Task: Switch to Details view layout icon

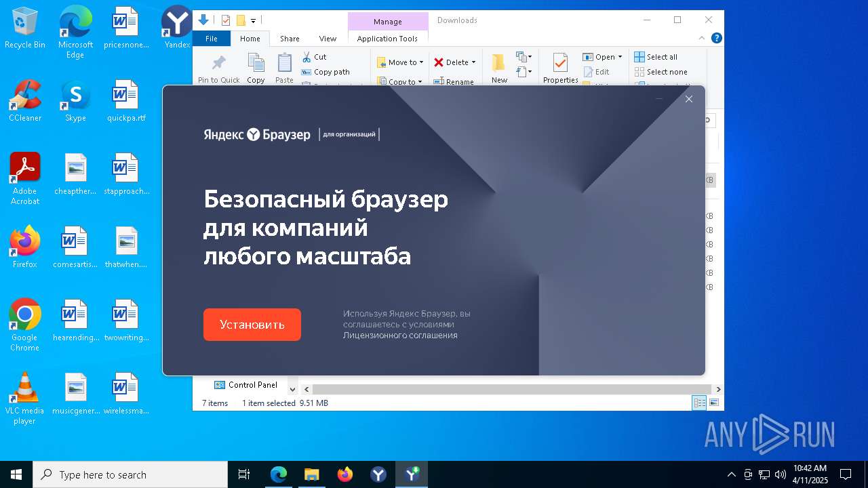Action: click(699, 403)
